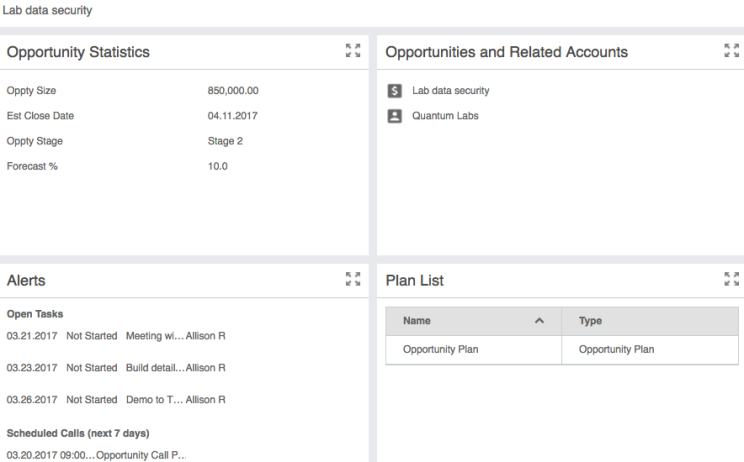
Task: Open the Quantum Labs account
Action: [x=446, y=115]
